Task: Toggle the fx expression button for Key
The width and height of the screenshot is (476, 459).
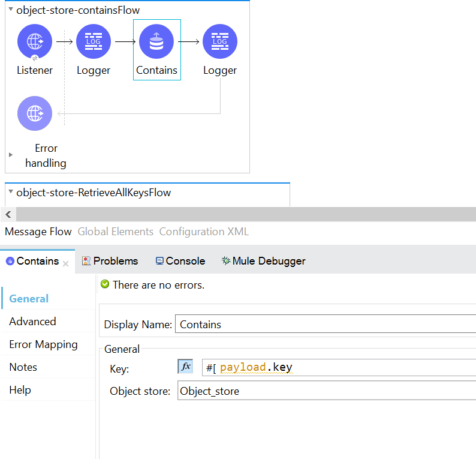Action: click(186, 367)
